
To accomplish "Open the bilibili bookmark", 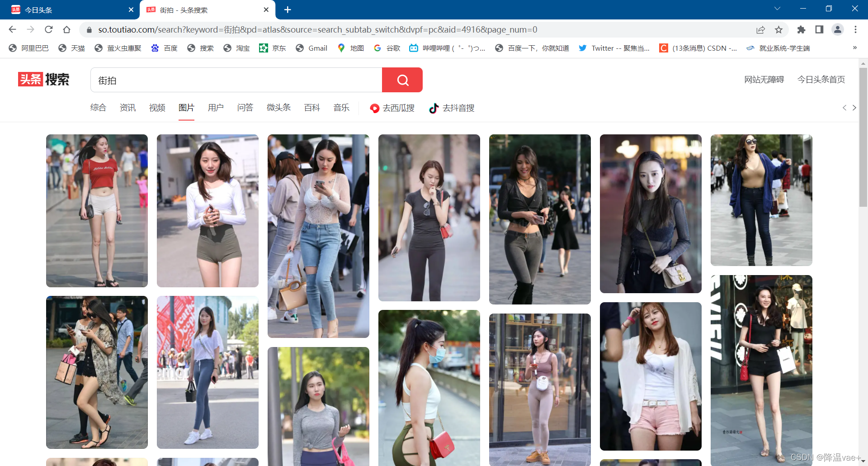I will (447, 48).
